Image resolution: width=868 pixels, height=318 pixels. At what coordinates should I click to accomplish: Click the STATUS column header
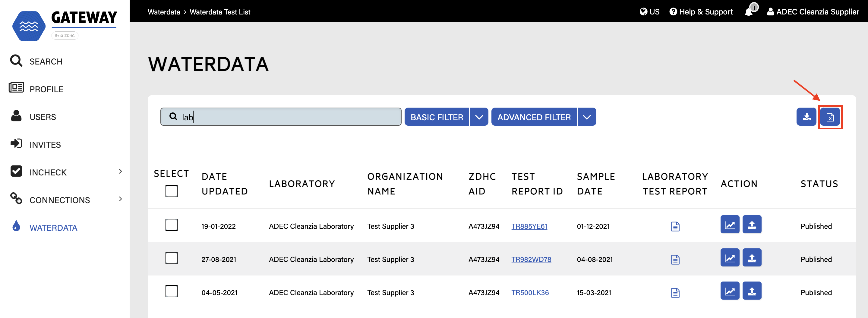coord(819,184)
